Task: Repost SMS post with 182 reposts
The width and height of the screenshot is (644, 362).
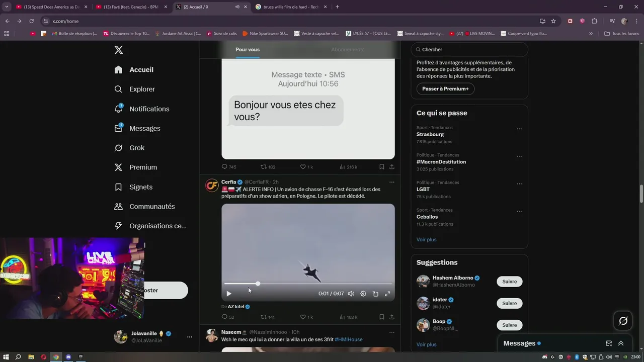Action: [x=268, y=166]
